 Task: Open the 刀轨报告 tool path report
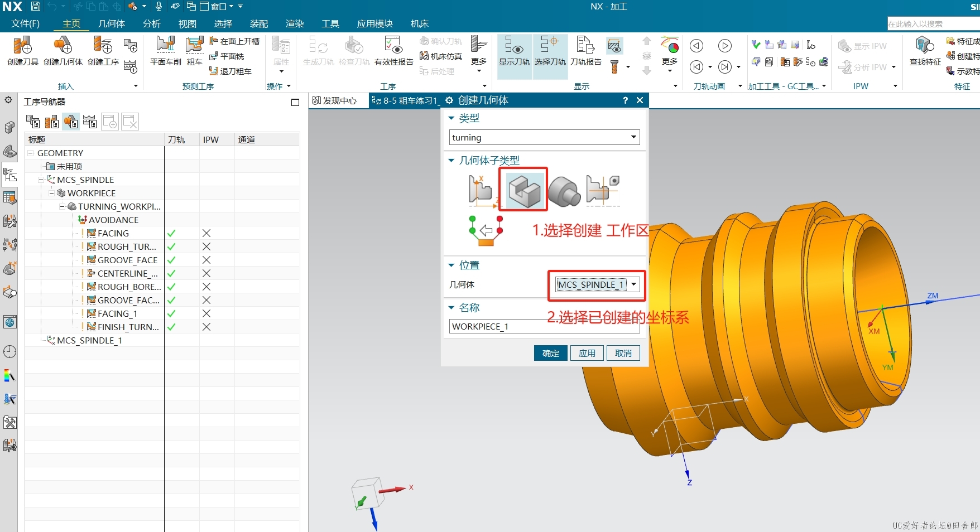coord(586,51)
